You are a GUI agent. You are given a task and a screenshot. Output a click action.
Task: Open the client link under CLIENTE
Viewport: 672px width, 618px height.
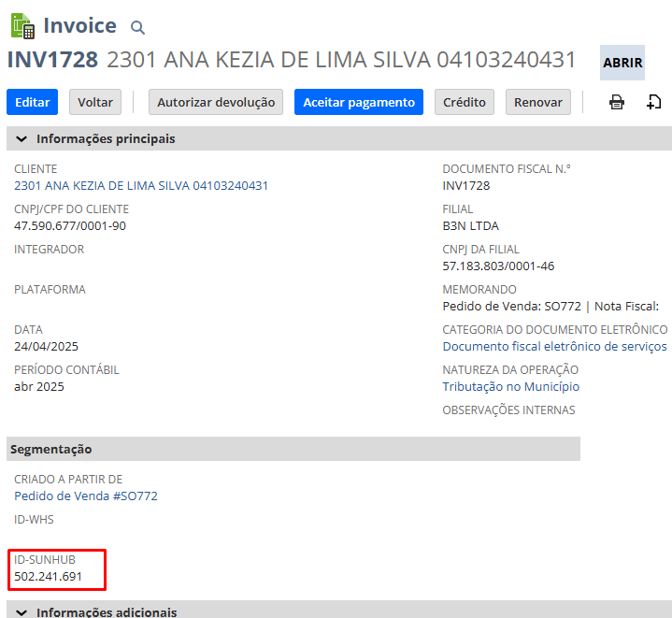(141, 185)
